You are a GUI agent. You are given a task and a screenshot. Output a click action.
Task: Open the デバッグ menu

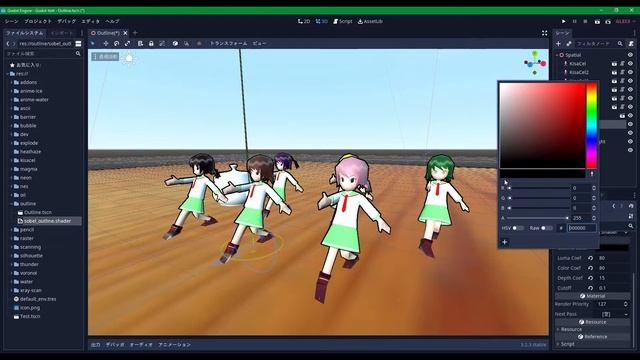point(67,21)
